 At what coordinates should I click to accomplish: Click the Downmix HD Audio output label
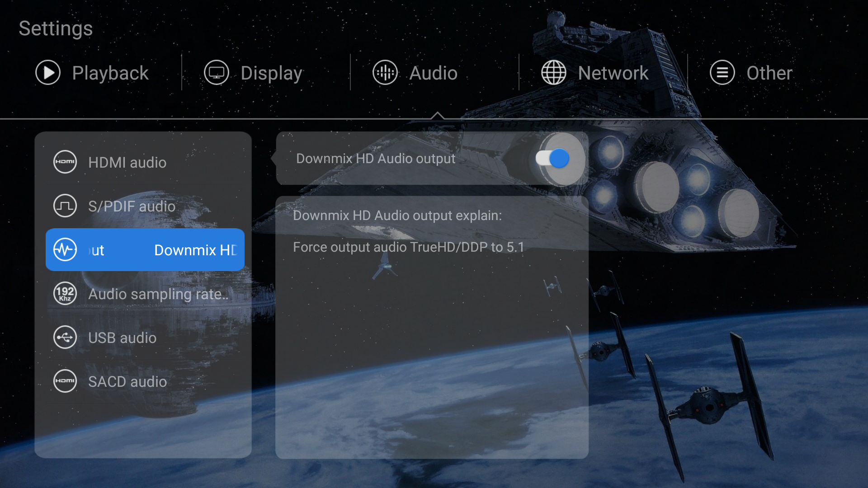pos(376,159)
